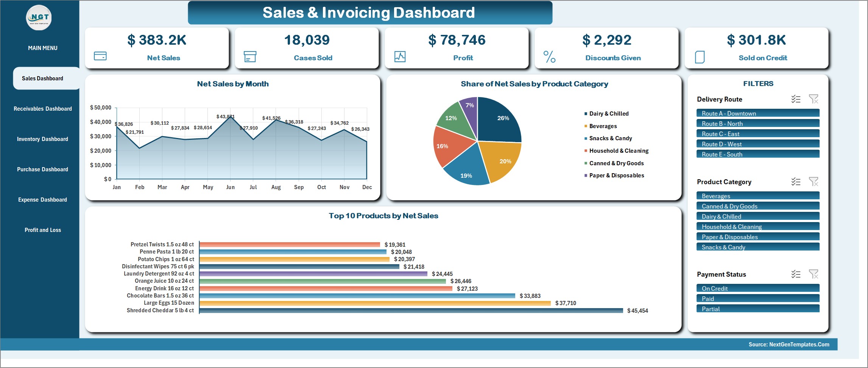868x368 pixels.
Task: Click the $ 383.2K Net Sales value
Action: point(157,40)
